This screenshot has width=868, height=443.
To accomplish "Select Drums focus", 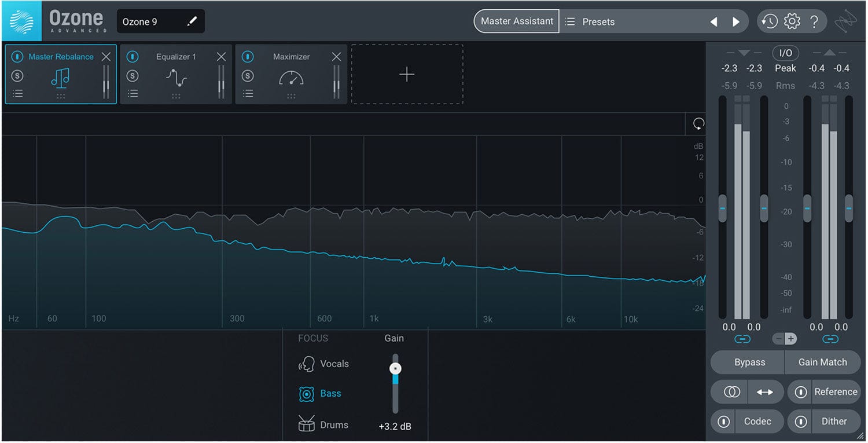I will pyautogui.click(x=323, y=424).
